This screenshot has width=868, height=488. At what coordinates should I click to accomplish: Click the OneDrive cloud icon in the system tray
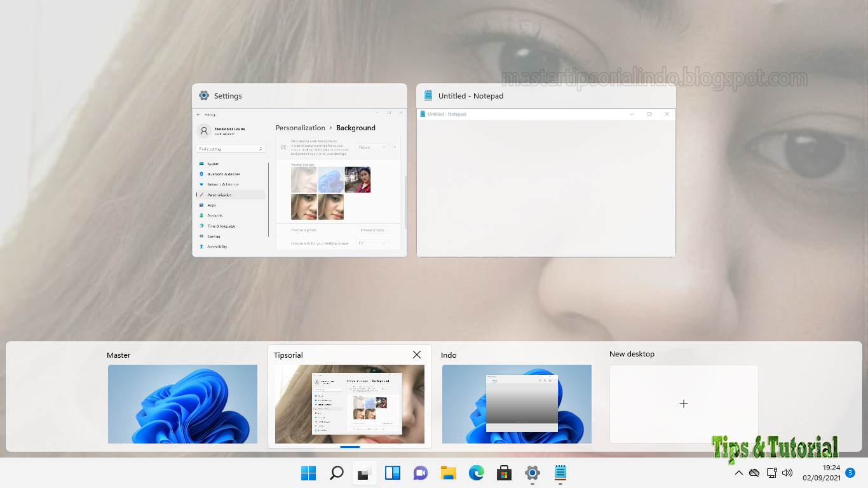(754, 473)
